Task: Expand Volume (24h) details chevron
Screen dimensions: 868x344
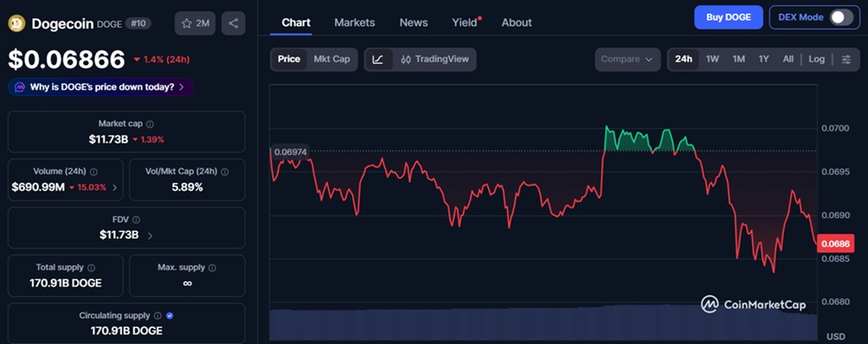Action: coord(114,187)
